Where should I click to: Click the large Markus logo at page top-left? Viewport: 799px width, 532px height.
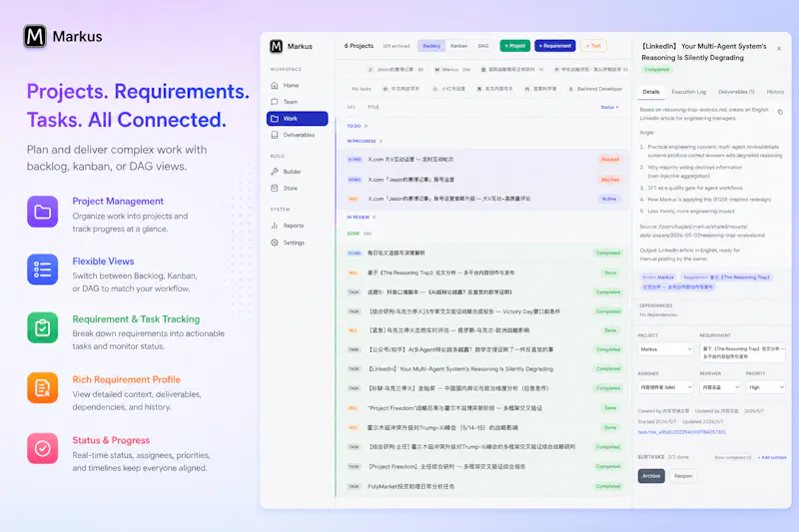click(35, 36)
